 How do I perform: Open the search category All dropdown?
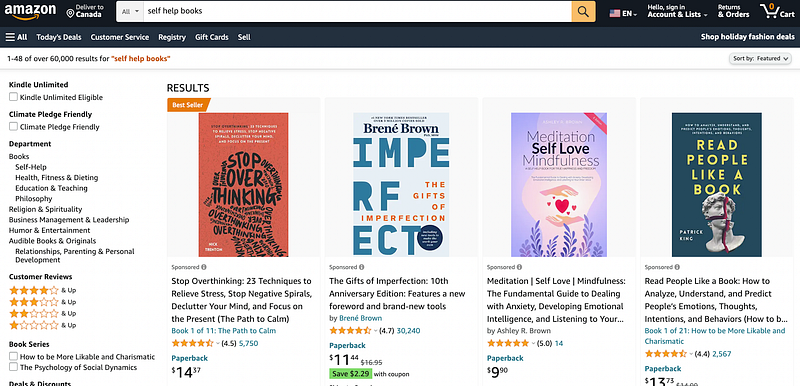[x=130, y=11]
